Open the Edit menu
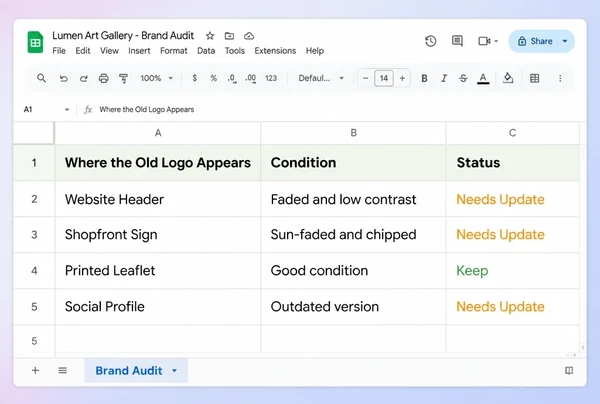 (x=83, y=51)
